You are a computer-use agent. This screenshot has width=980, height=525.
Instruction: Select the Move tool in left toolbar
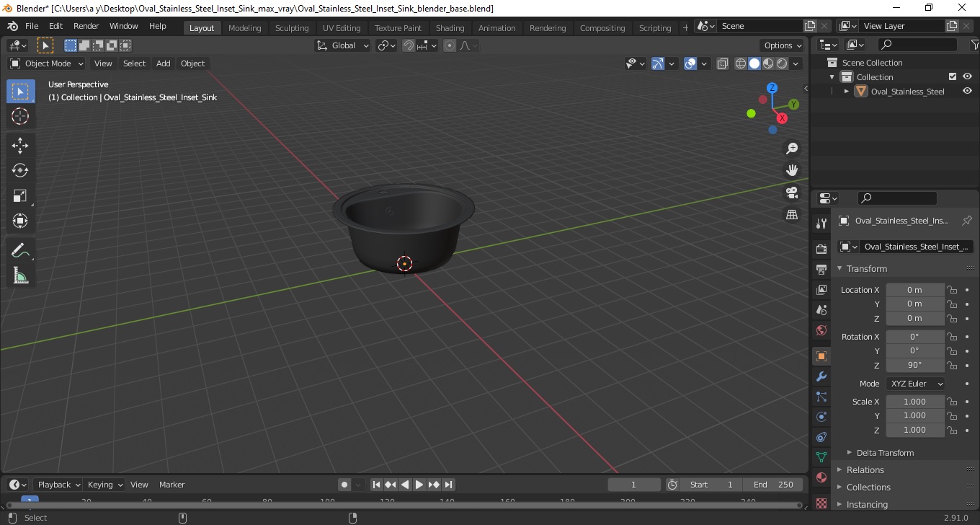click(x=20, y=146)
